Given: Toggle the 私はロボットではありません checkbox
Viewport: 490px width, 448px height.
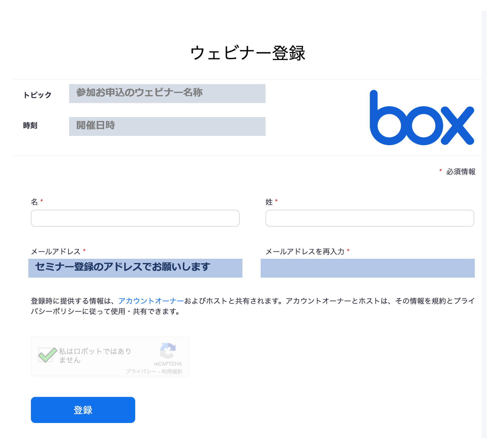Looking at the screenshot, I should point(46,355).
